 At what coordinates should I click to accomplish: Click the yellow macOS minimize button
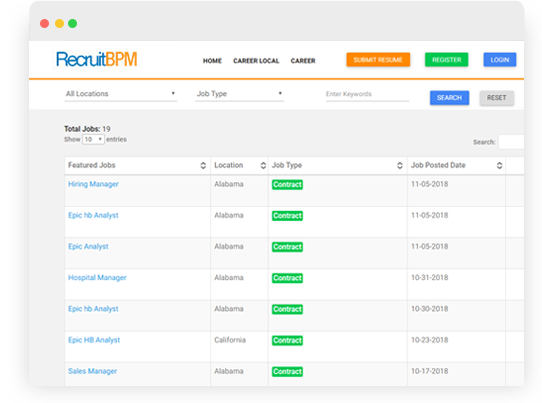tap(59, 24)
